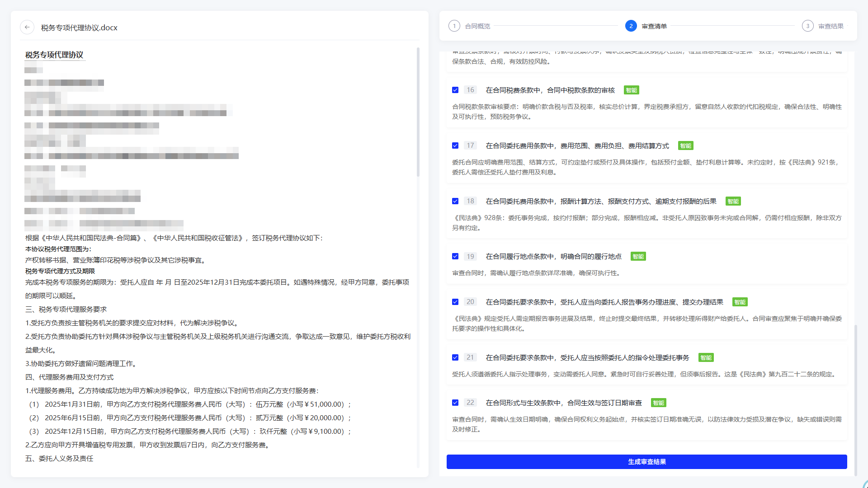Toggle checkbox for item 17 费用范围
Image resolution: width=868 pixels, height=488 pixels.
455,146
